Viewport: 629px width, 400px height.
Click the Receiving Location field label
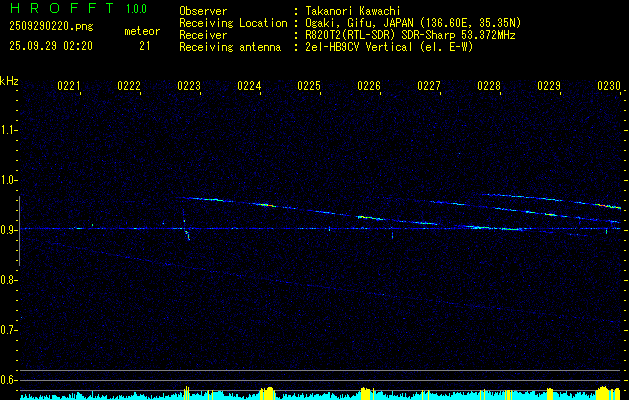pos(233,23)
